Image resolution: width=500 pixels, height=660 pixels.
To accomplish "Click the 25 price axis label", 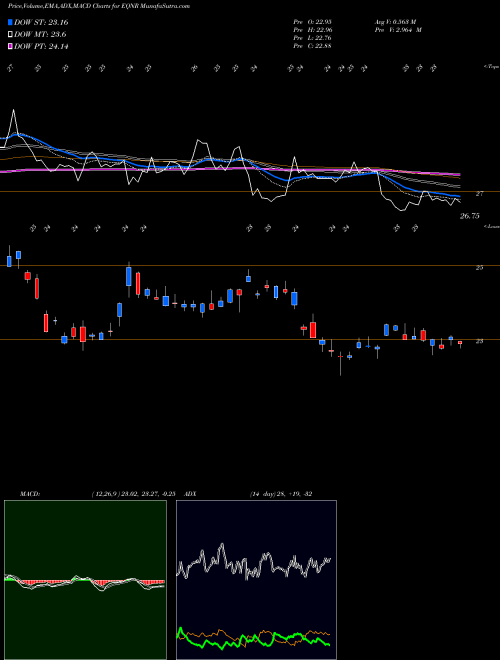I will [479, 268].
